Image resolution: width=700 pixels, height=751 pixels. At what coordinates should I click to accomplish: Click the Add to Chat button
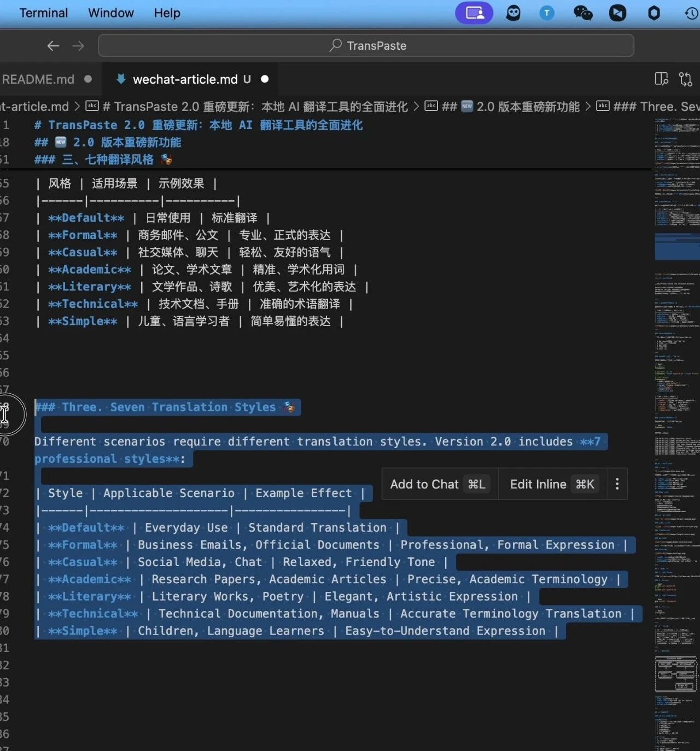pos(439,484)
